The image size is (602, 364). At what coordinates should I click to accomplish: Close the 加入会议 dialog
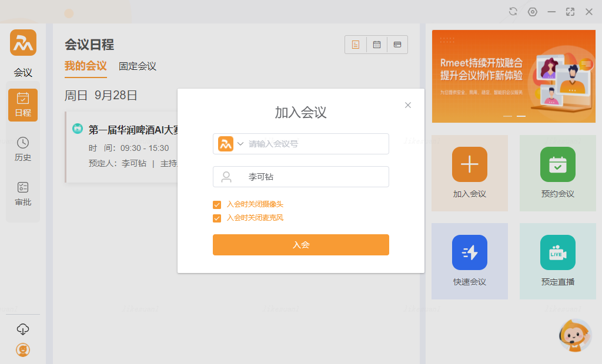[x=408, y=105]
